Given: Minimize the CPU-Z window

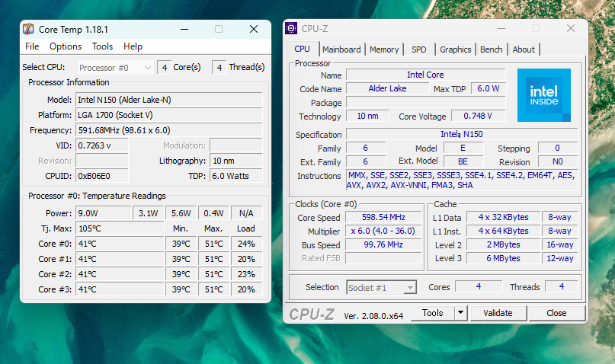Looking at the screenshot, I should coord(501,28).
